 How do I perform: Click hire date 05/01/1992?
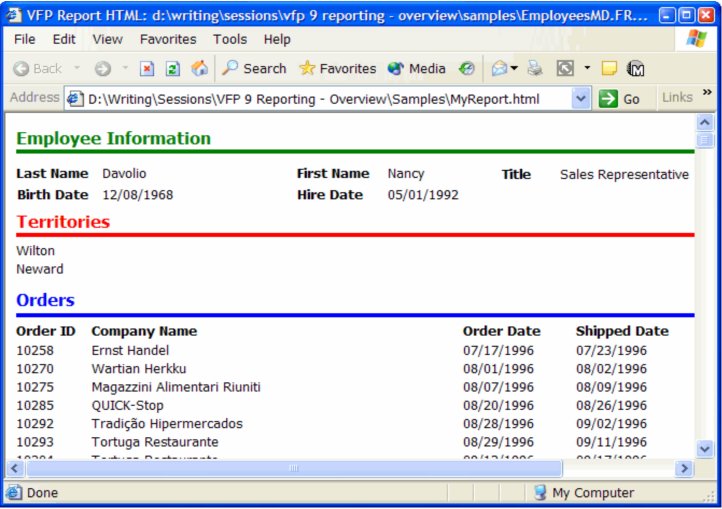click(x=423, y=195)
